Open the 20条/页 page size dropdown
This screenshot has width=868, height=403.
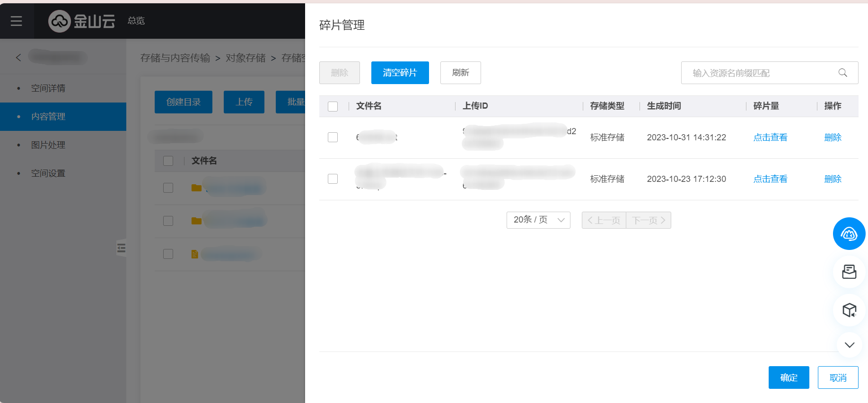click(x=538, y=220)
